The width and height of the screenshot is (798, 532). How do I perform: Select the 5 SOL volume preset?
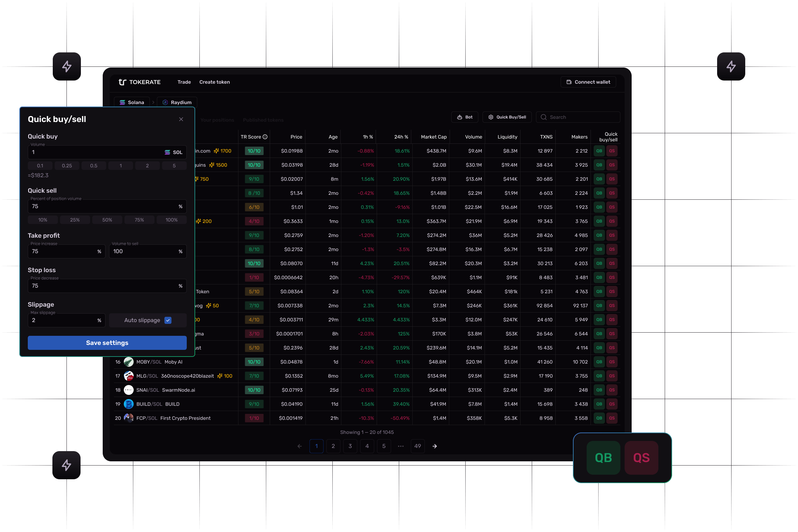[174, 166]
